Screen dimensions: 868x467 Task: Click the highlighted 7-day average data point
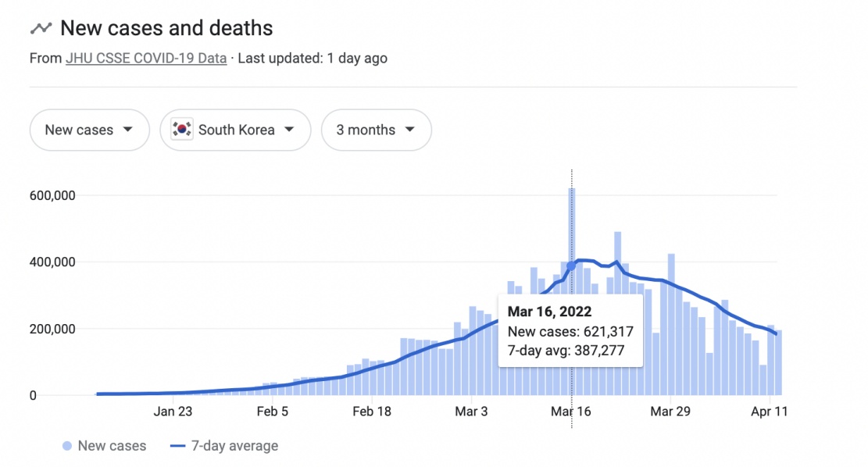pos(571,266)
